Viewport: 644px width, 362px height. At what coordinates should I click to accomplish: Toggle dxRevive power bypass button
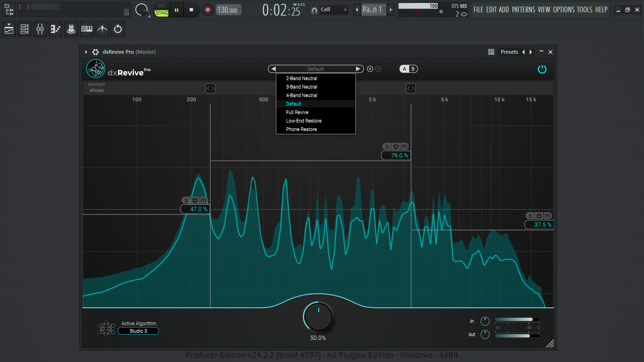(x=542, y=69)
